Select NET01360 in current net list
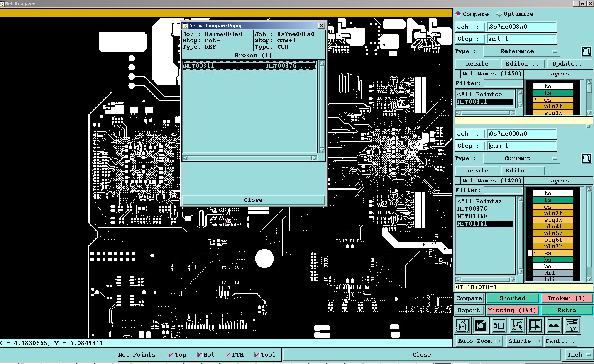Screen dimensions: 594x364 pos(485,216)
